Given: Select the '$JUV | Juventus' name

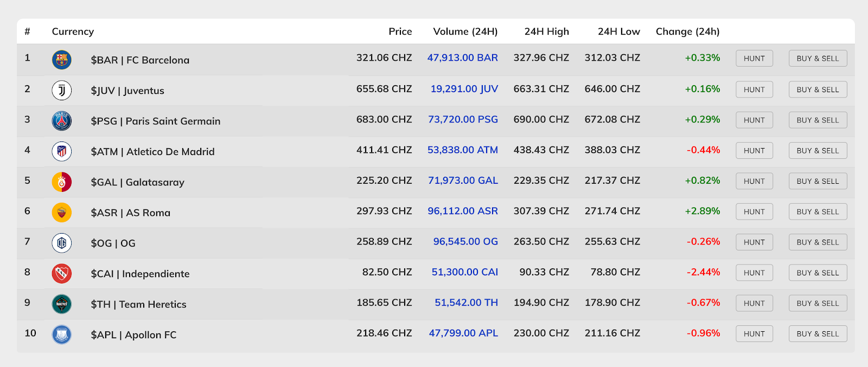Looking at the screenshot, I should coord(127,91).
